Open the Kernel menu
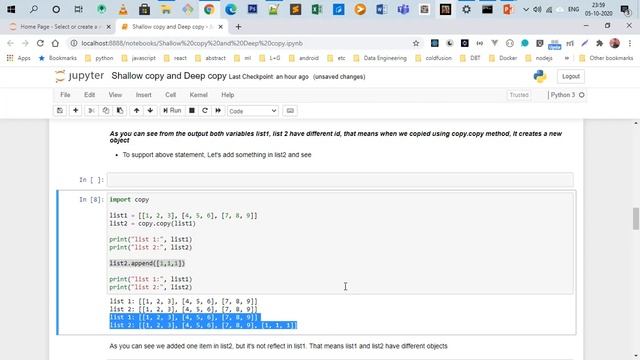 198,95
